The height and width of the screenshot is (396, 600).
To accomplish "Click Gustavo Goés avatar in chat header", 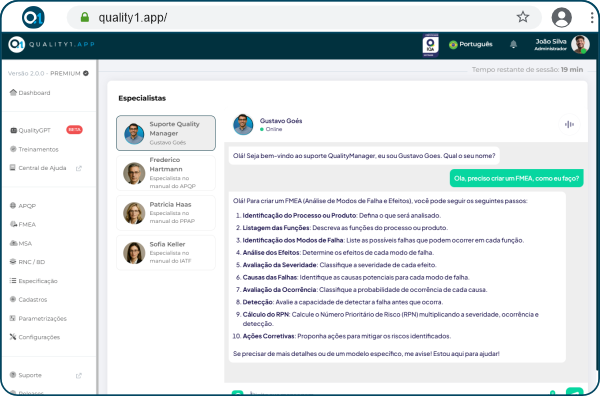I will point(243,124).
